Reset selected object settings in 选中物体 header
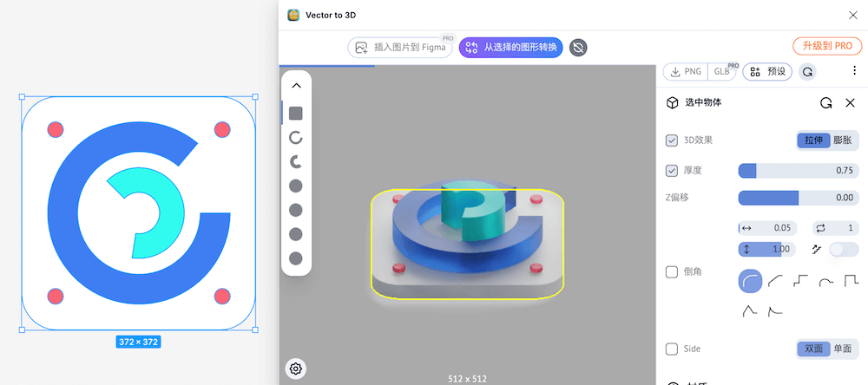Image resolution: width=868 pixels, height=385 pixels. point(826,103)
